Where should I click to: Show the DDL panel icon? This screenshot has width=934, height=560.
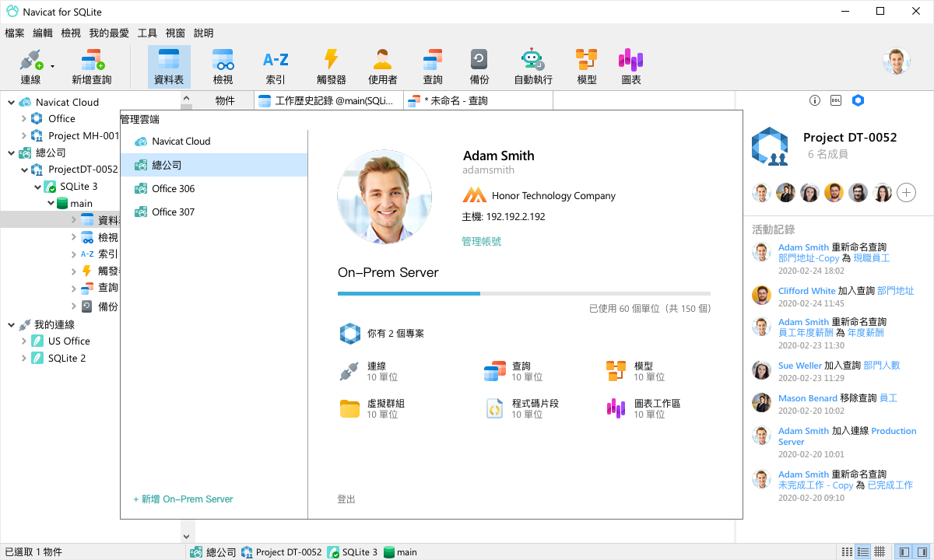click(836, 100)
